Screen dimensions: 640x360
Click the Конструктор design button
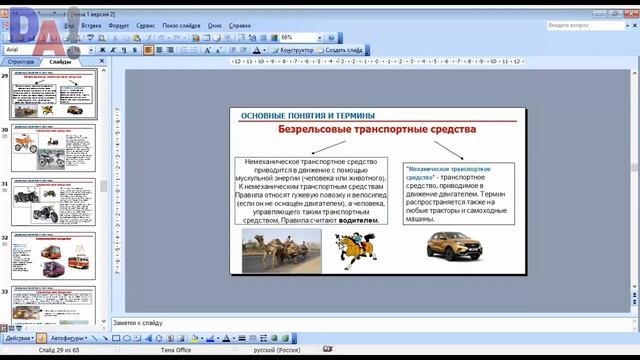(293, 50)
